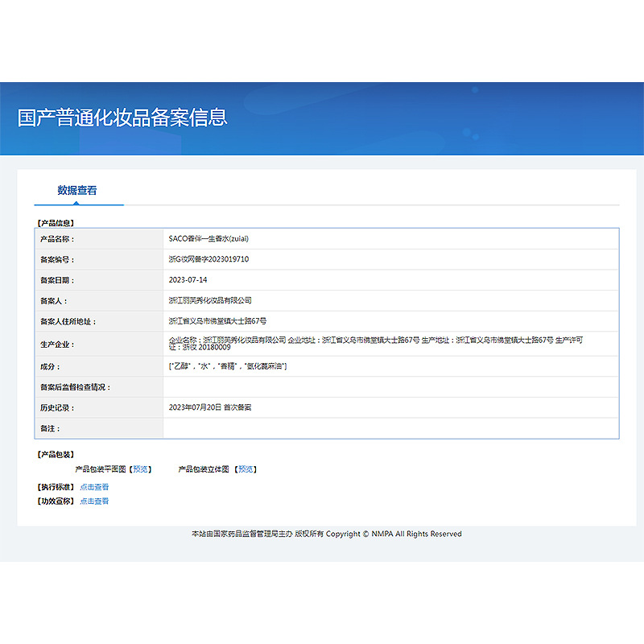
Task: Click the empty 备注 field cell
Action: click(x=390, y=428)
